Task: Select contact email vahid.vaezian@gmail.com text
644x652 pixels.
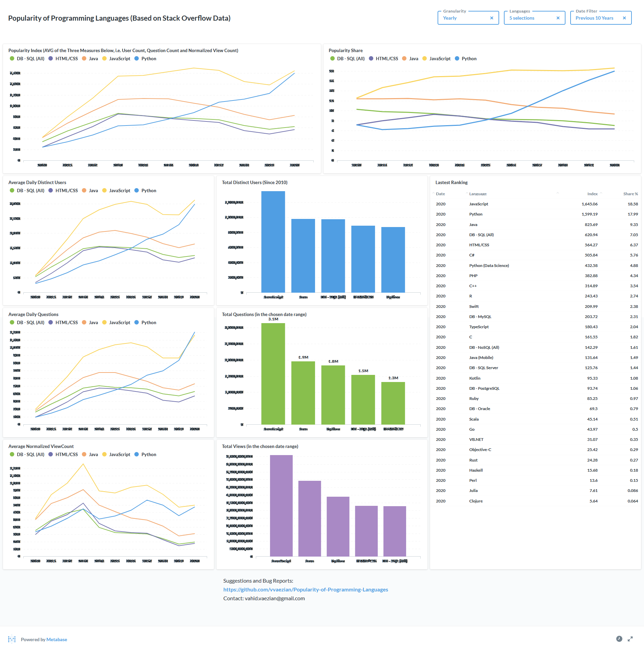Action: pos(275,598)
